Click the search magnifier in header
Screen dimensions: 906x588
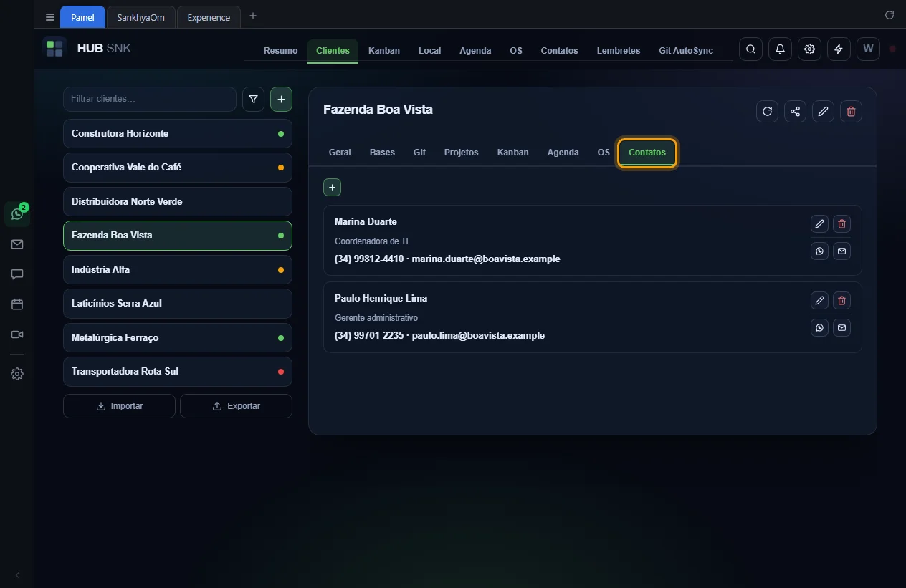coord(750,49)
